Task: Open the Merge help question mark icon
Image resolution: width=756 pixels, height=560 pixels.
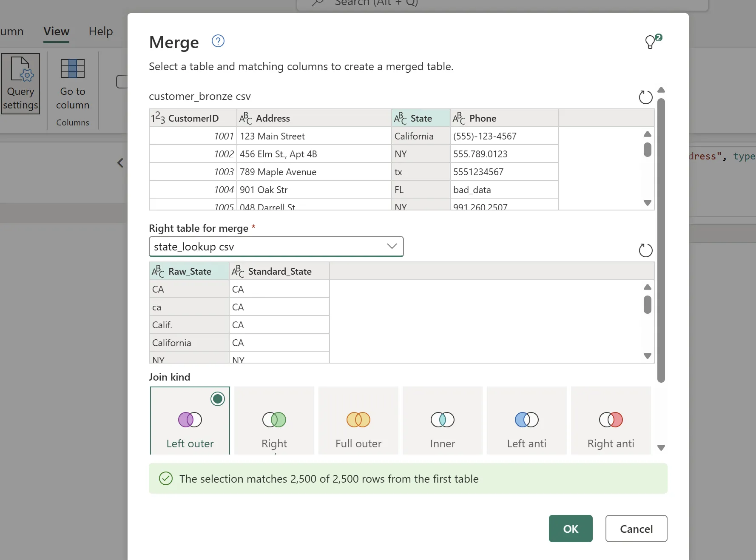Action: point(218,41)
